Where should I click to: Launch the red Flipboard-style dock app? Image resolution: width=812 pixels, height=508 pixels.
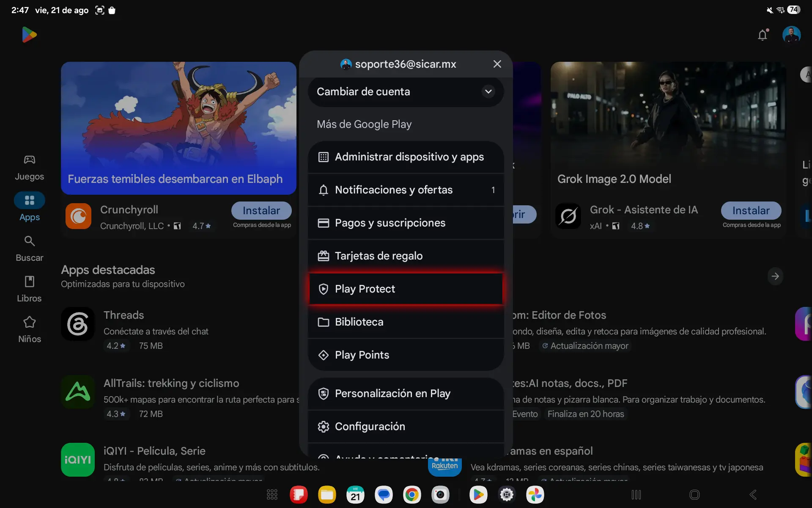(x=299, y=494)
